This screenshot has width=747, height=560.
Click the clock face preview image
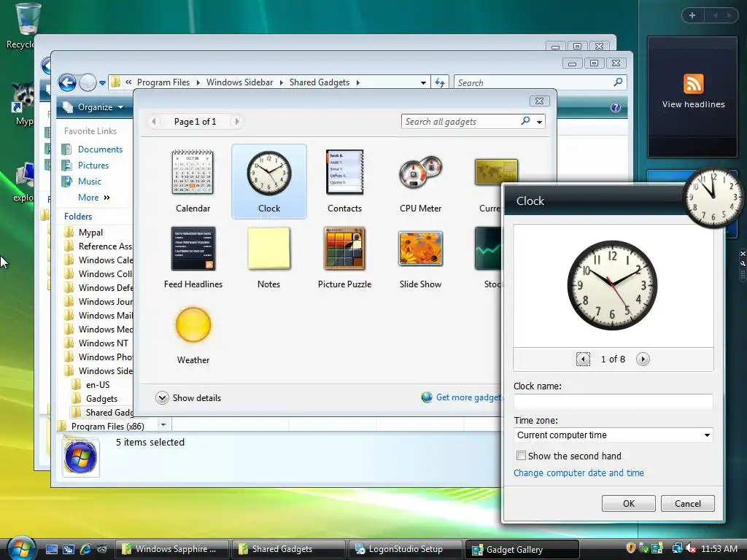612,285
